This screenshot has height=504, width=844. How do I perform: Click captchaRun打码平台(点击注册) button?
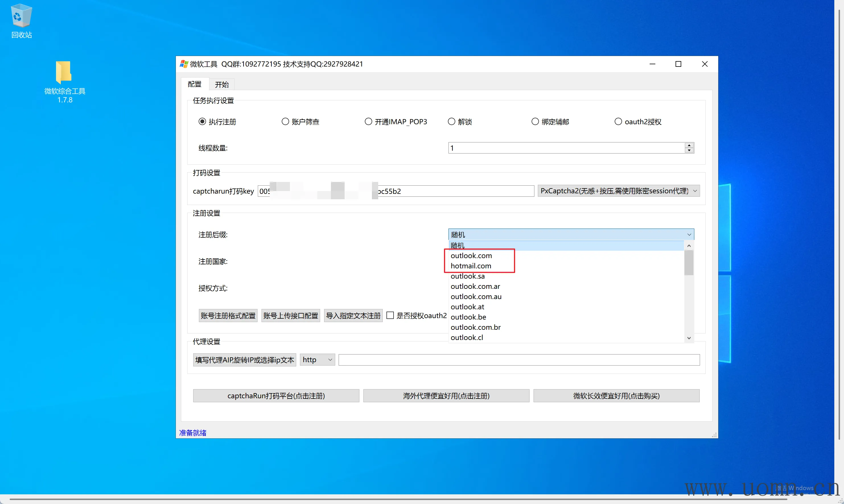pyautogui.click(x=276, y=396)
